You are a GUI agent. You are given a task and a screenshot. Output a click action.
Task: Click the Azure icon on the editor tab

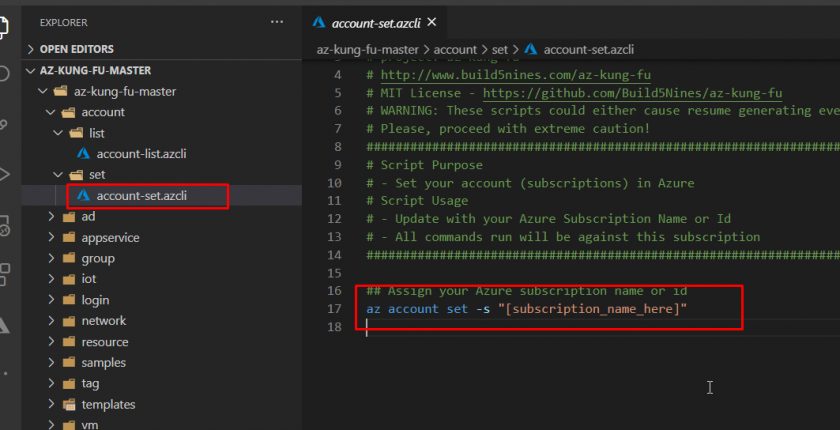320,22
